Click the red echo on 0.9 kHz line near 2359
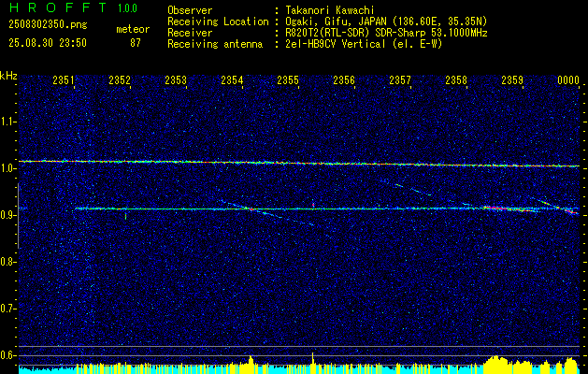This screenshot has height=374, width=588. pyautogui.click(x=509, y=209)
